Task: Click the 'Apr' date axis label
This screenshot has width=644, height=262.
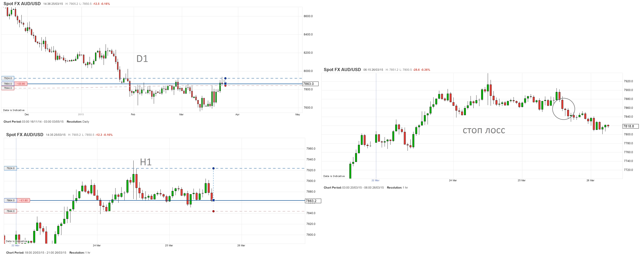Action: pyautogui.click(x=237, y=115)
